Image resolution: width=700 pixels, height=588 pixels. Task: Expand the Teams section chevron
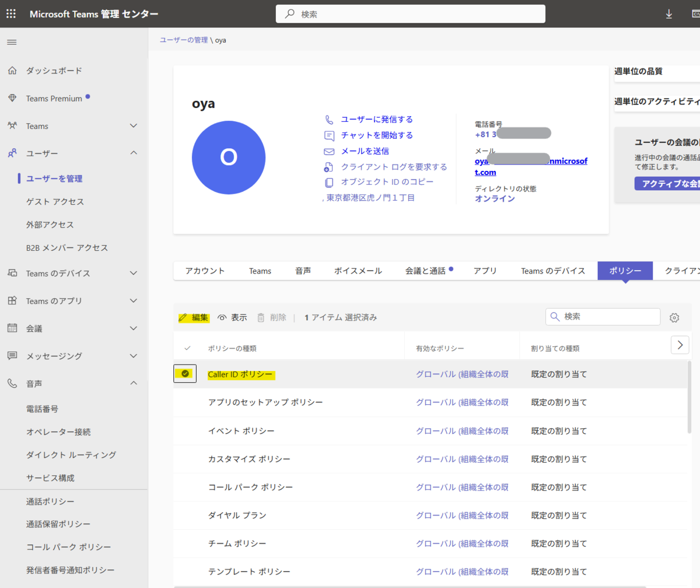coord(134,126)
